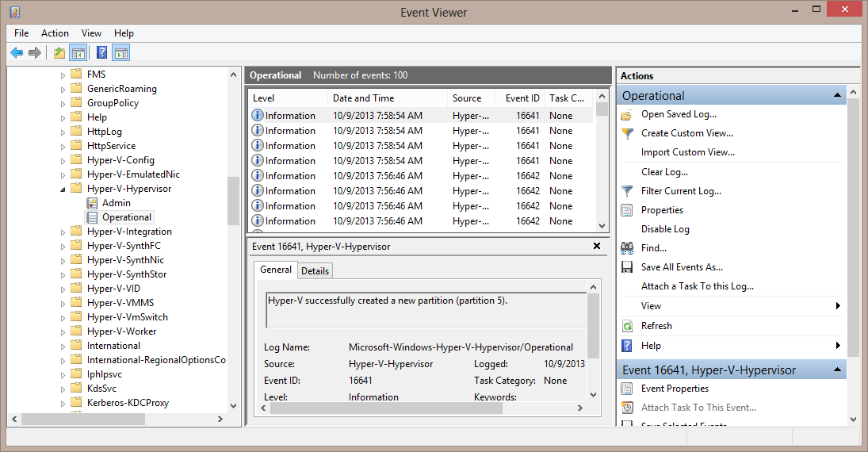This screenshot has width=868, height=452.
Task: Click the event detail horizontal scrollbar thumb
Action: point(386,408)
